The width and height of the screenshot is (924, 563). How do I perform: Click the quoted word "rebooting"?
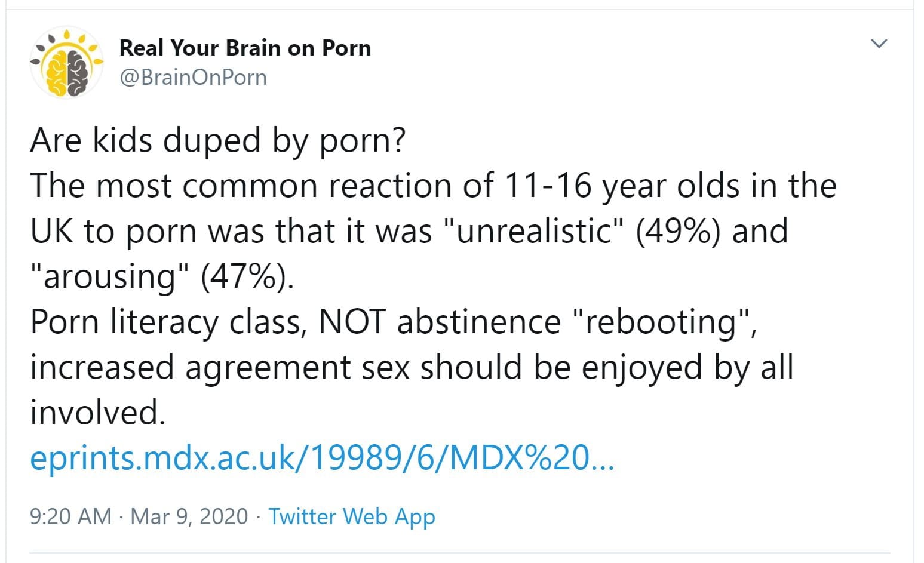[x=662, y=322]
